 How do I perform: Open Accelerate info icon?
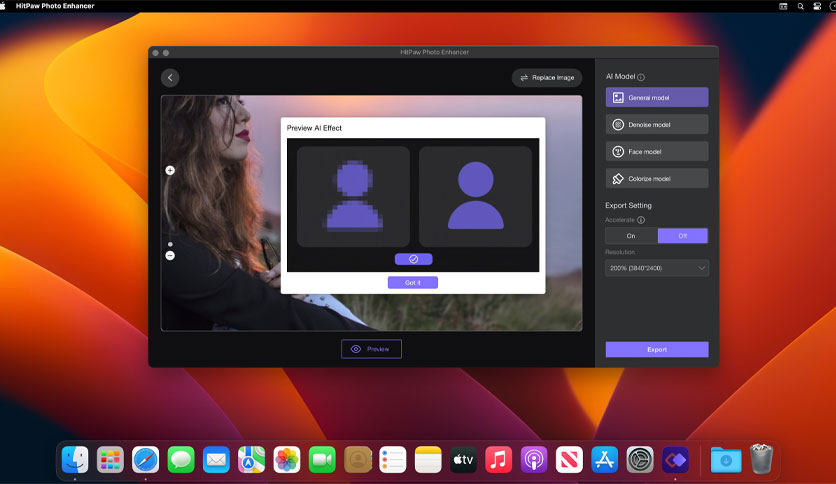pyautogui.click(x=641, y=220)
